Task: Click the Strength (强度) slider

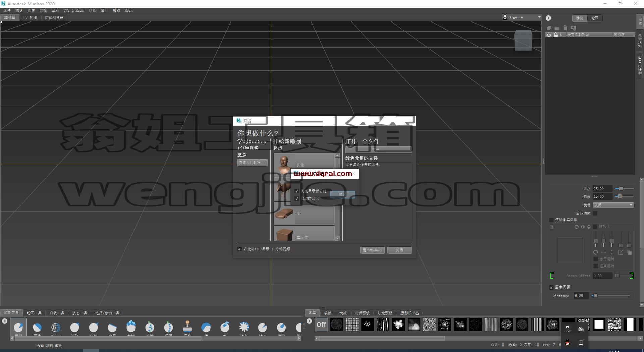Action: [x=625, y=196]
